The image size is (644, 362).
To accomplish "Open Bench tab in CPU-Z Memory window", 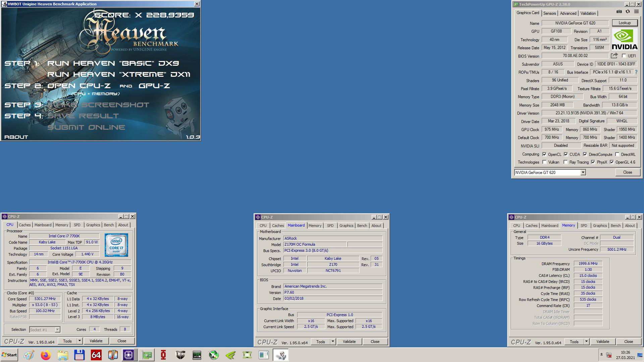I will (x=615, y=226).
